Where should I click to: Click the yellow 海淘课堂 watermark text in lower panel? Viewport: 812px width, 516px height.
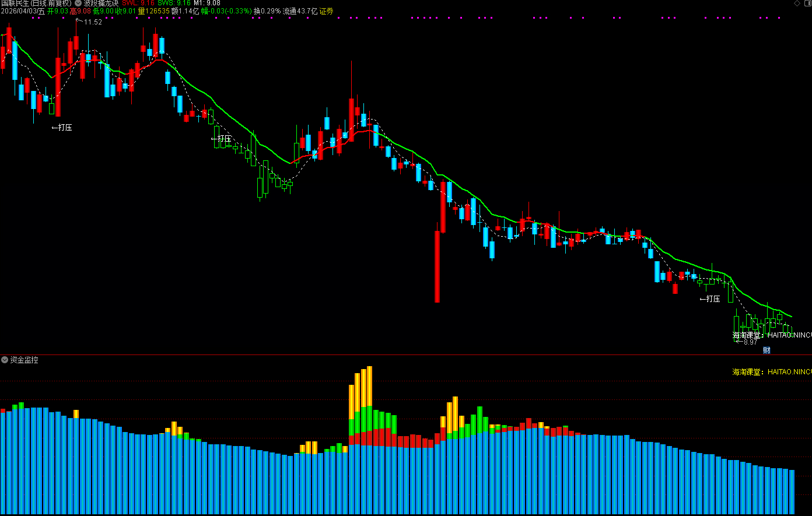coord(771,372)
